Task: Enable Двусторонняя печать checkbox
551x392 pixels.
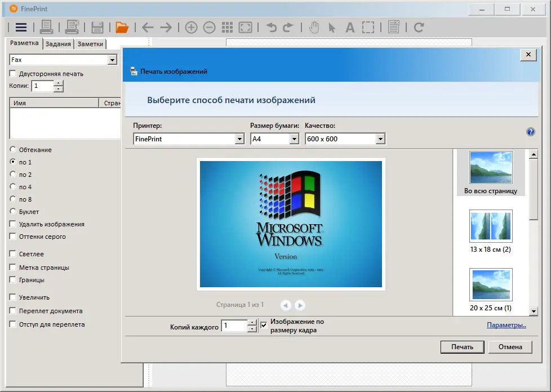Action: pyautogui.click(x=13, y=73)
